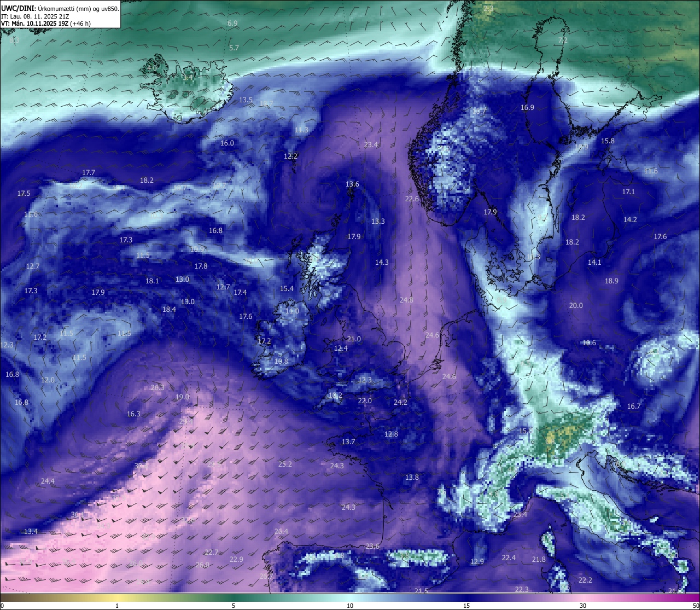Viewport: 700px width, 610px height.
Task: Click the 13.7 value over Brittany
Action: (348, 442)
